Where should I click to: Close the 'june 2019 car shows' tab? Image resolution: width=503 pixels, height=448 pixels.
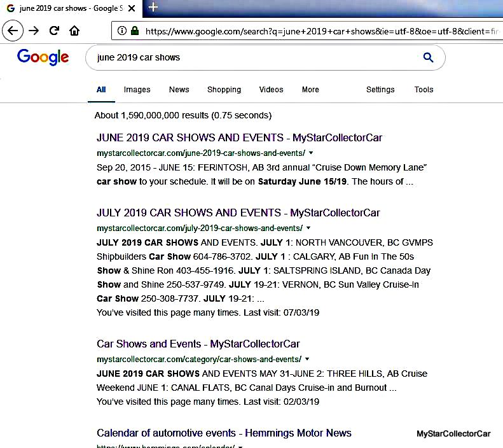tap(132, 8)
